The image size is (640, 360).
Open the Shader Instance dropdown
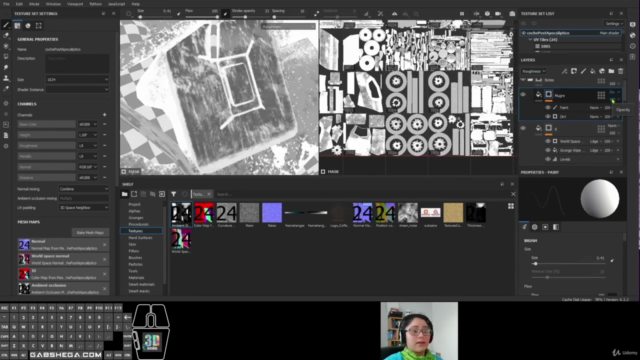(x=77, y=90)
